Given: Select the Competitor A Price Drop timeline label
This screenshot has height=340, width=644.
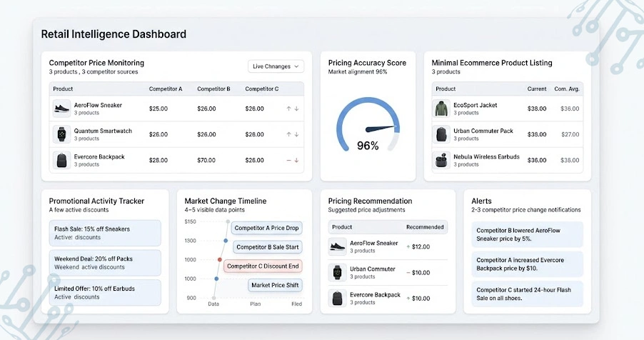Looking at the screenshot, I should [x=266, y=228].
